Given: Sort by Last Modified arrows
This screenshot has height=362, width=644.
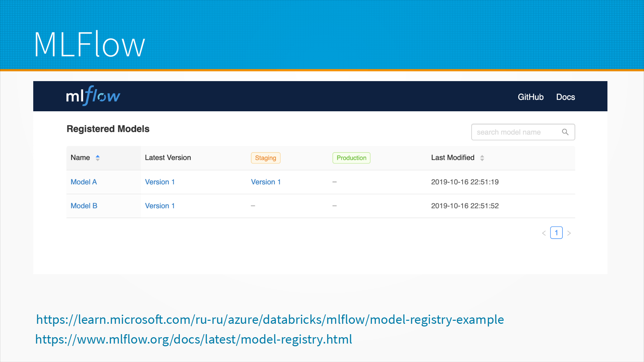Looking at the screenshot, I should pyautogui.click(x=482, y=158).
